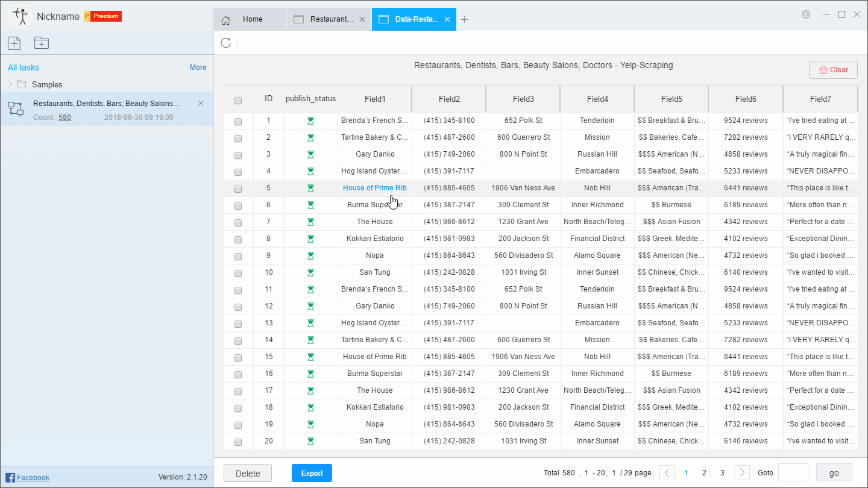Click the user avatar icon
The image size is (868, 488).
[x=20, y=15]
